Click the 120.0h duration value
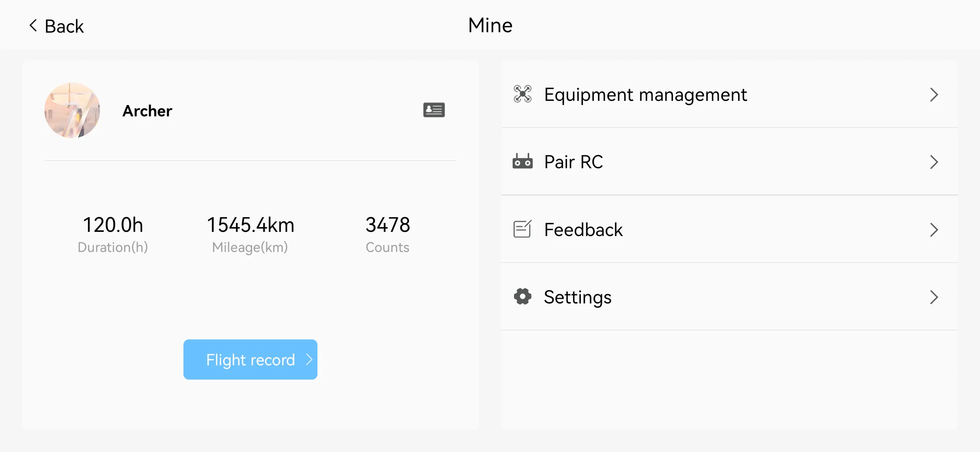 click(113, 225)
